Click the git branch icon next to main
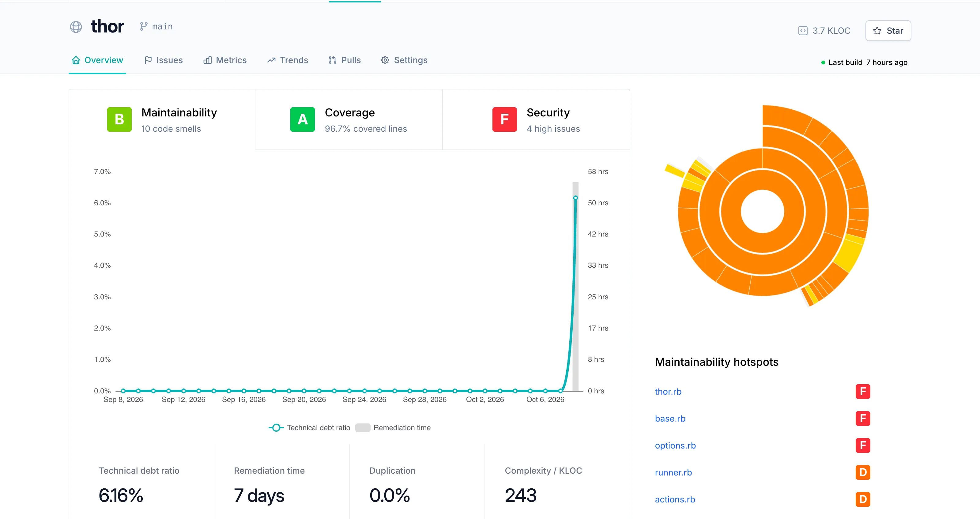Viewport: 980px width, 519px height. pos(143,26)
